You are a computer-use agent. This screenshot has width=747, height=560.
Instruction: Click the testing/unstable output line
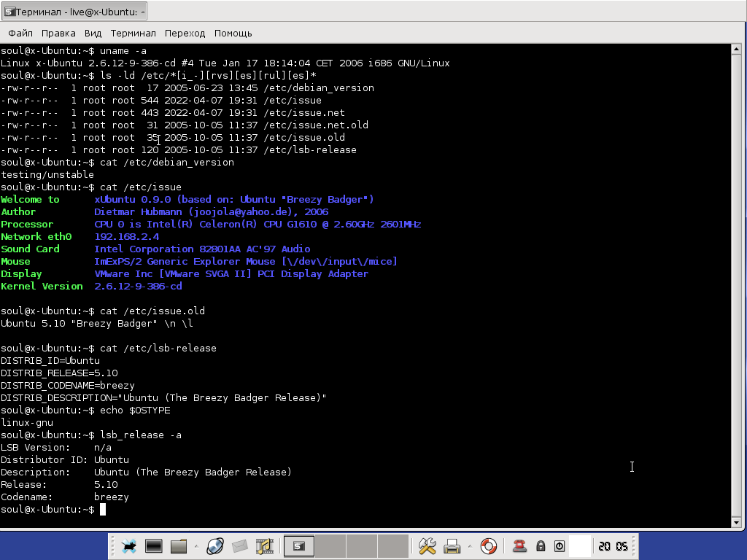(x=47, y=175)
